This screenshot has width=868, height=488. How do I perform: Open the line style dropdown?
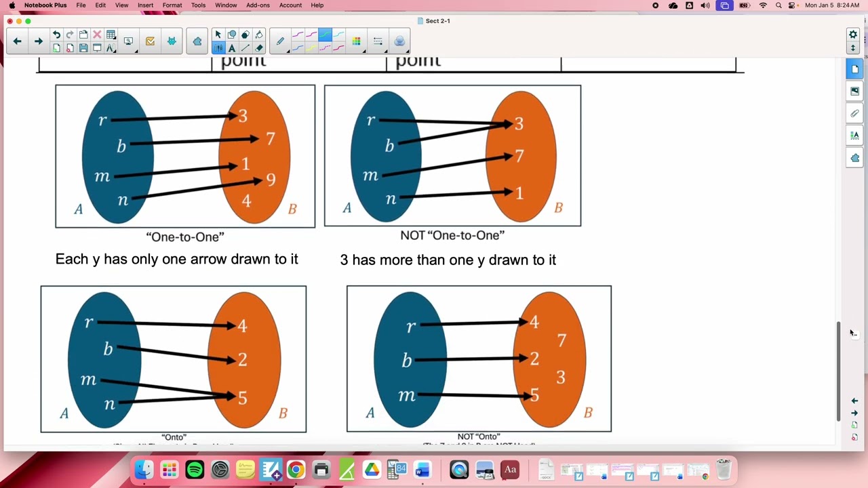point(378,41)
